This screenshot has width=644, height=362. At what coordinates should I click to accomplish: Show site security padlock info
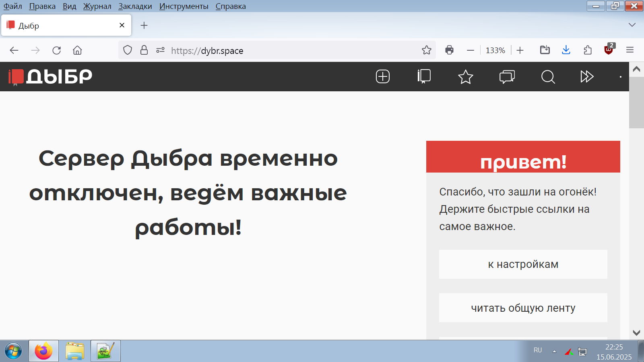pyautogui.click(x=144, y=50)
